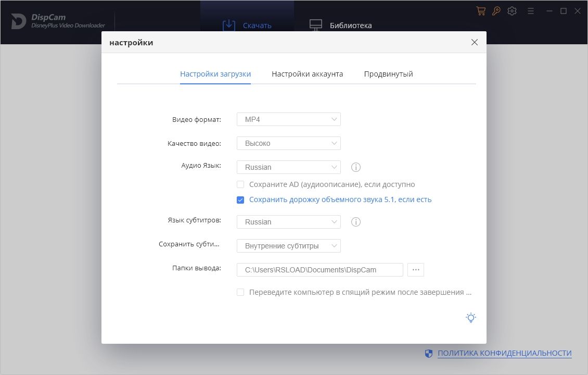Click the download tray icon beside Скачать
Viewport: 588px width, 375px height.
(229, 25)
